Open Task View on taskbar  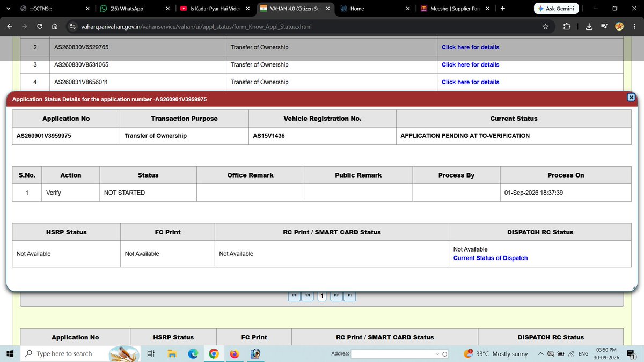coord(151,353)
